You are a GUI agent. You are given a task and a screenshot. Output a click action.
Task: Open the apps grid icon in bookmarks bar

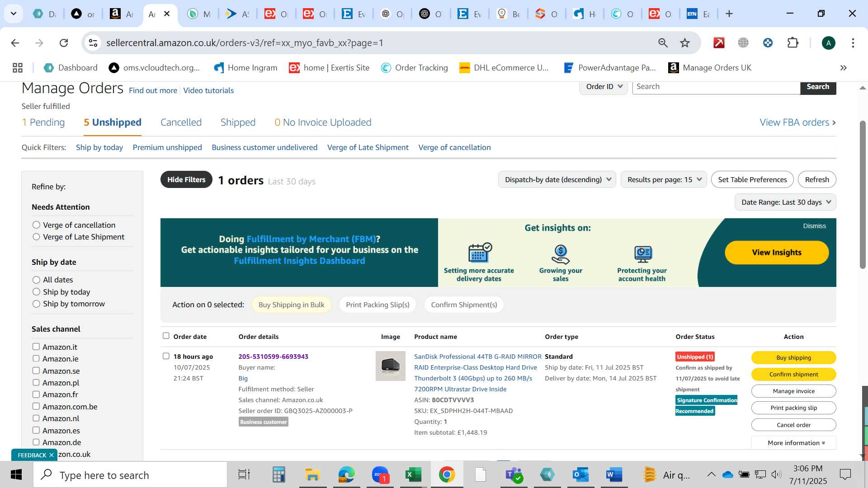coord(18,68)
